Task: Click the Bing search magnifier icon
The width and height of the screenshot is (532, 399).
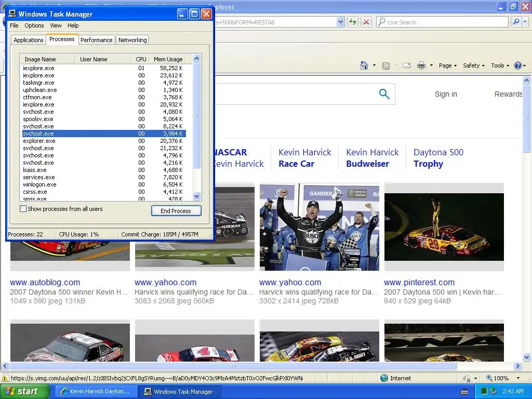Action: 384,94
